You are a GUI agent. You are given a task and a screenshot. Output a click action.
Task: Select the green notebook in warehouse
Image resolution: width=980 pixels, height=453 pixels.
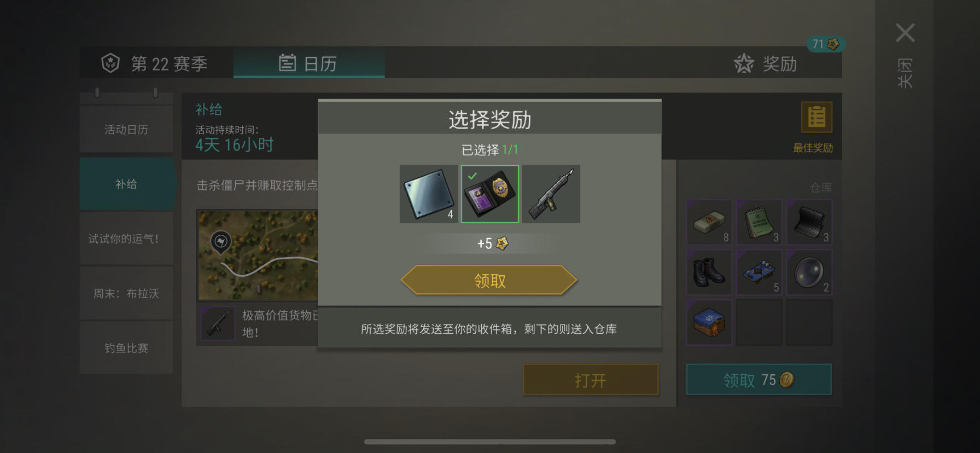click(x=759, y=222)
